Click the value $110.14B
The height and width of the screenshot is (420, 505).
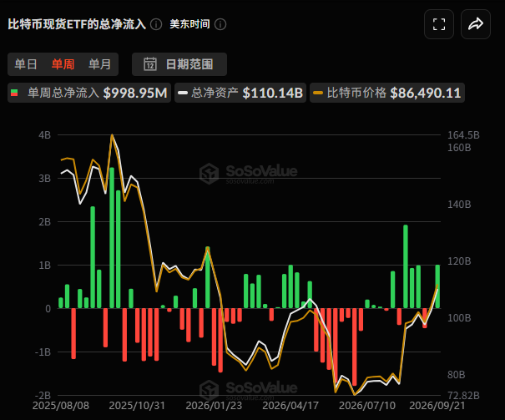pos(273,93)
